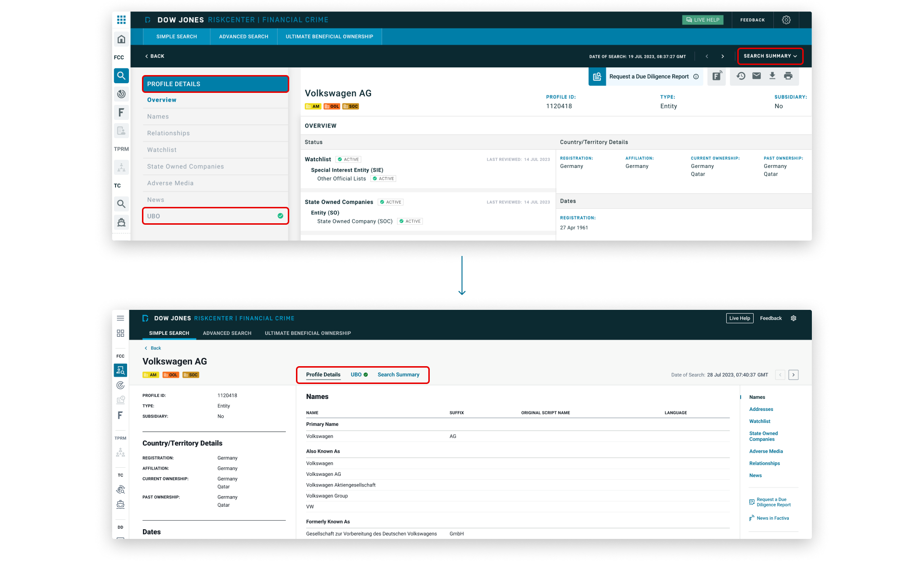Open ULTIMATE BENEFICIAL OWNERSHIP tab, top screen

(329, 37)
